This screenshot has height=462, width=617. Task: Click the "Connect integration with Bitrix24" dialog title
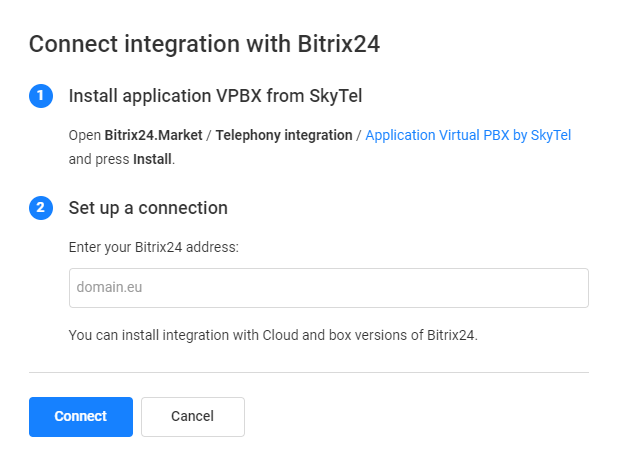pos(204,43)
